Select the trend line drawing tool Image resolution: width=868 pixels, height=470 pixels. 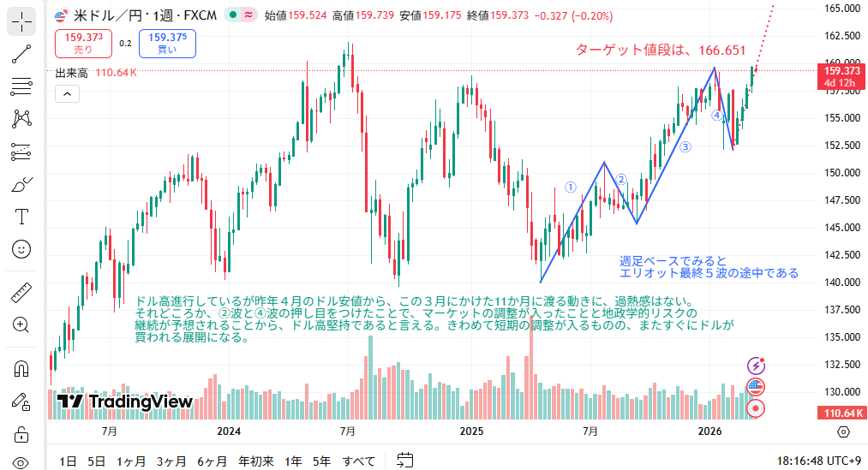click(x=21, y=54)
